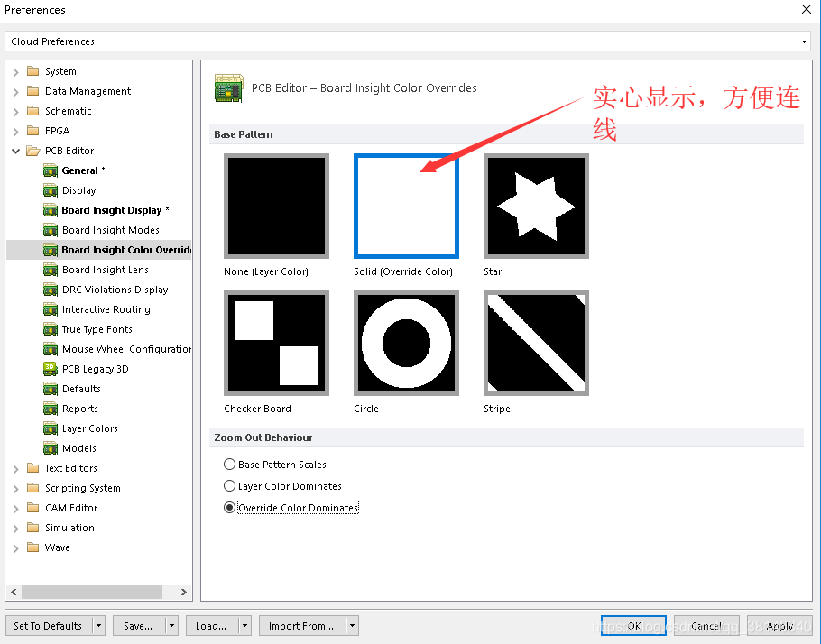The height and width of the screenshot is (644, 821).
Task: Open the Save dropdown arrow
Action: 171,626
